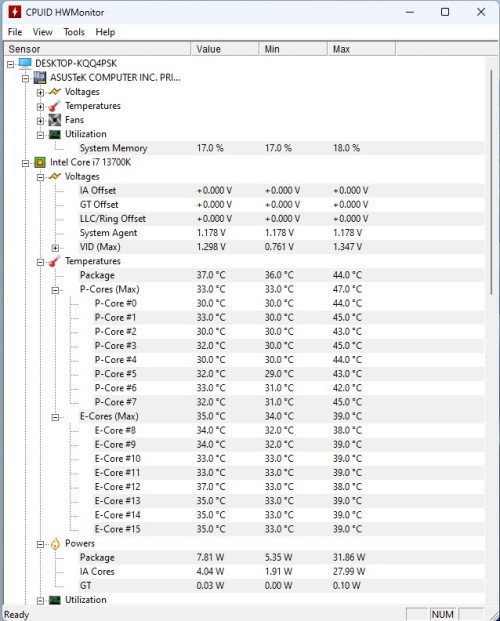Select the Powers Package row

point(281,558)
